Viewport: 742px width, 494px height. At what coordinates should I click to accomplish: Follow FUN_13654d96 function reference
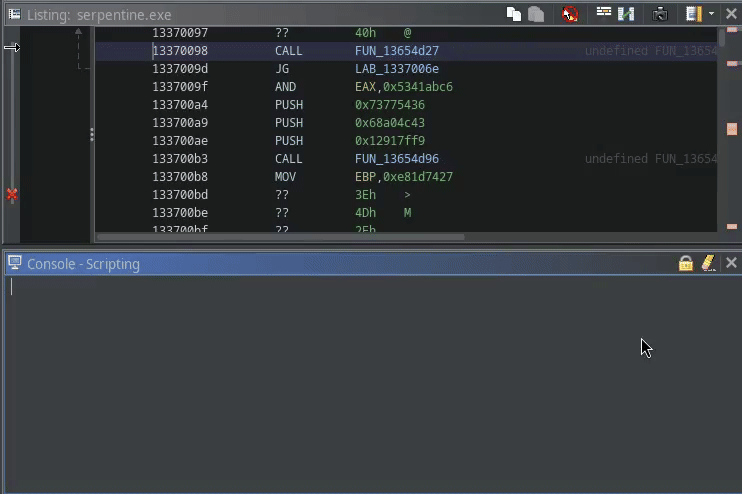[x=397, y=159]
